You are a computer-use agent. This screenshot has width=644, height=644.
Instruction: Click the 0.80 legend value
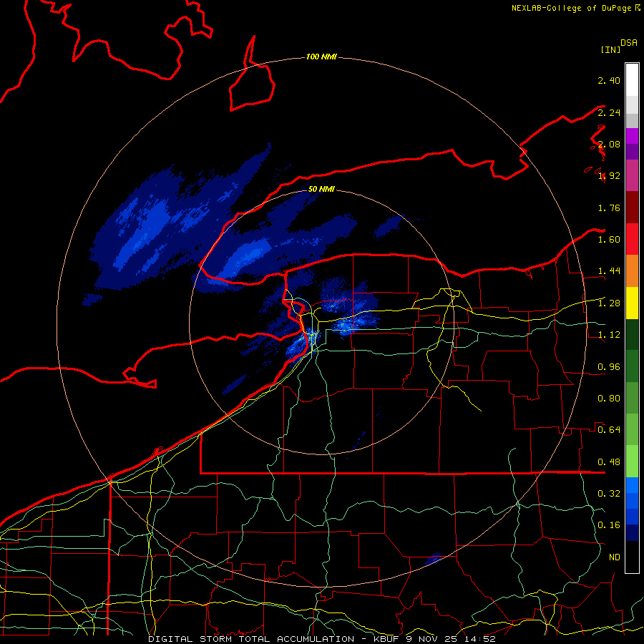pos(609,399)
